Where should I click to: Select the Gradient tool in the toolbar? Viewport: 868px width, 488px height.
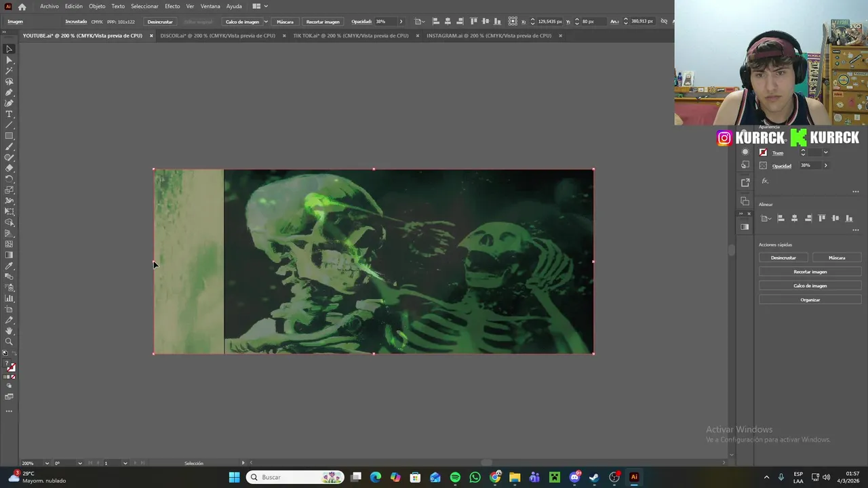pos(9,255)
